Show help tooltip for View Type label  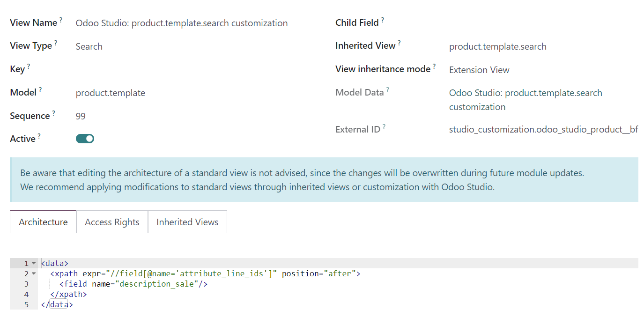[x=56, y=43]
